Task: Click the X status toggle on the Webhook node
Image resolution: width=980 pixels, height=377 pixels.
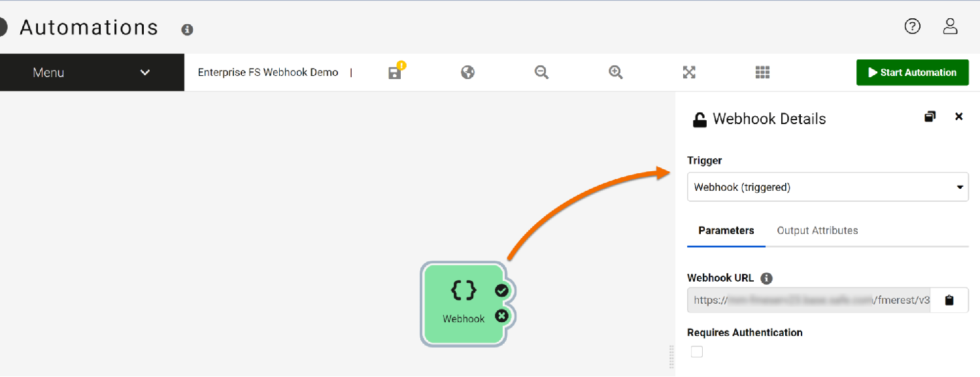Action: (x=501, y=316)
